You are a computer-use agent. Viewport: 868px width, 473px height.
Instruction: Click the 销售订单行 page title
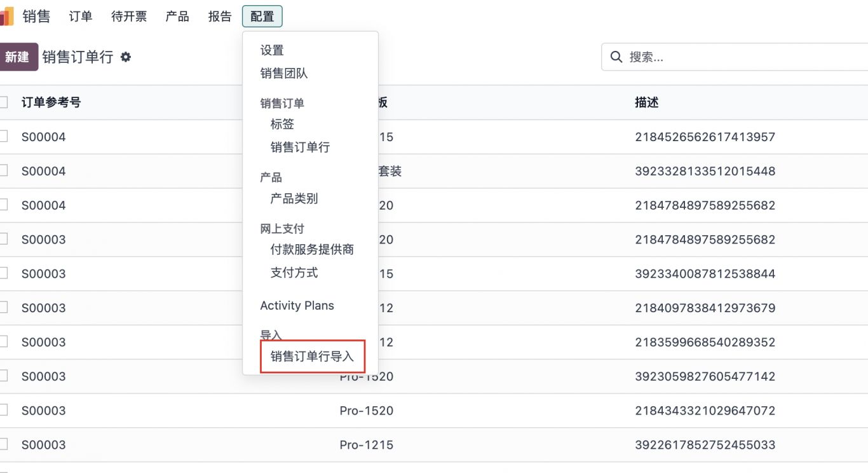point(78,57)
